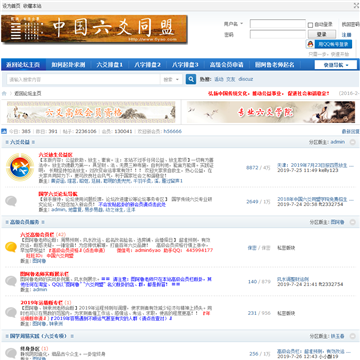Open the 六爻高级会员栏 forum

[37, 234]
